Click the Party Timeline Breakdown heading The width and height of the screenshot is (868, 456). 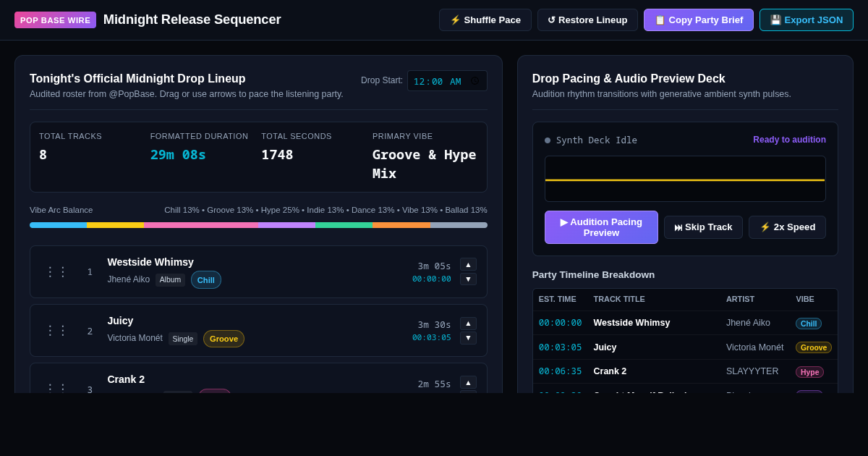point(593,274)
